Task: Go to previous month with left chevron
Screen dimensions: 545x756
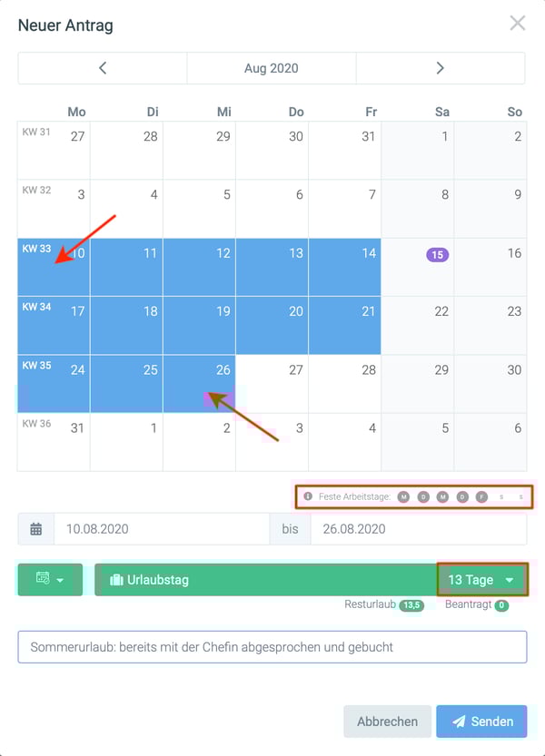Action: [103, 68]
